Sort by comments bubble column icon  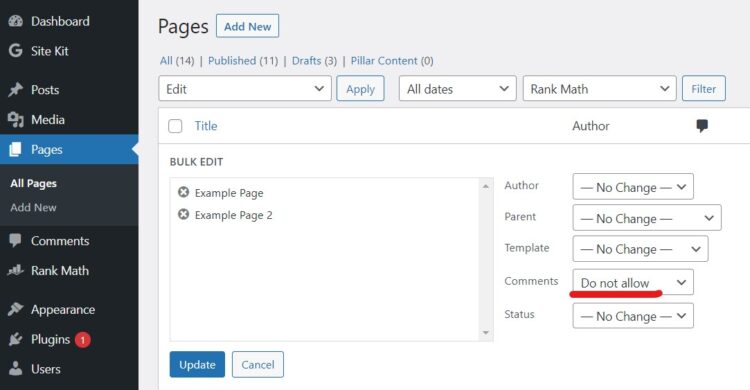click(x=702, y=126)
